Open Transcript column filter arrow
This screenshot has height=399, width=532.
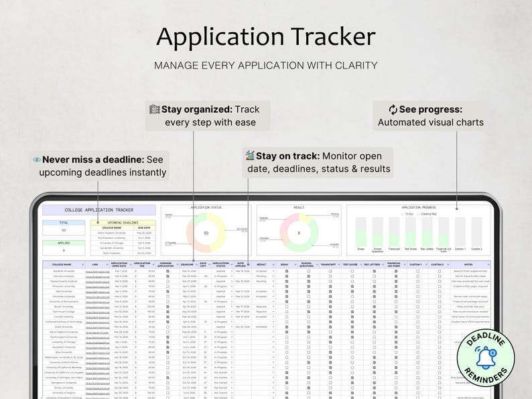[x=338, y=264]
